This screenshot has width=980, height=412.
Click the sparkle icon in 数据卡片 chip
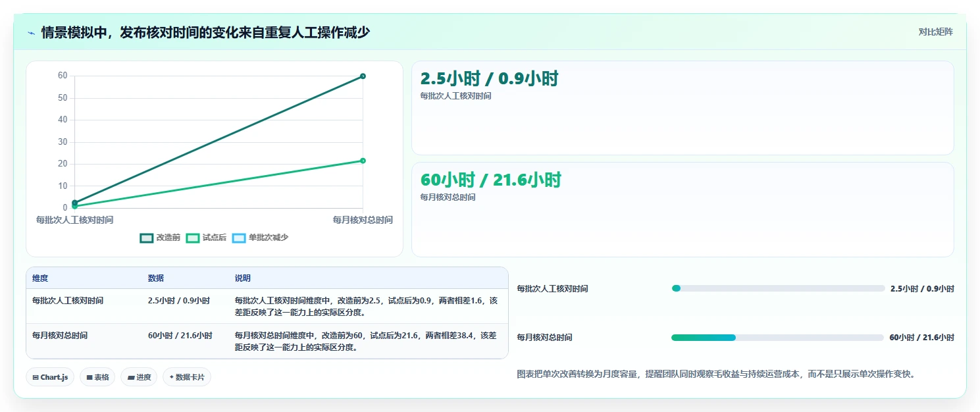tap(172, 377)
